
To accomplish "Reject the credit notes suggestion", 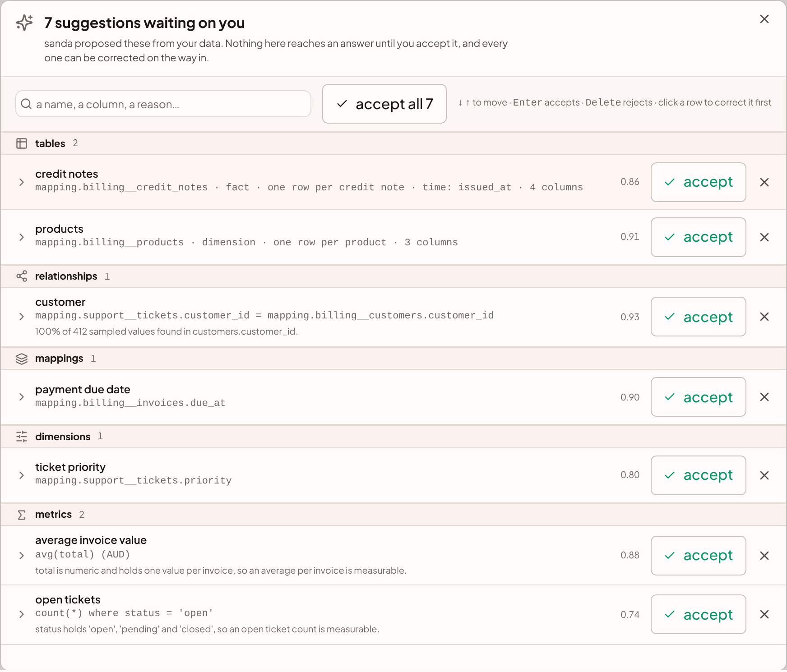I will click(764, 182).
